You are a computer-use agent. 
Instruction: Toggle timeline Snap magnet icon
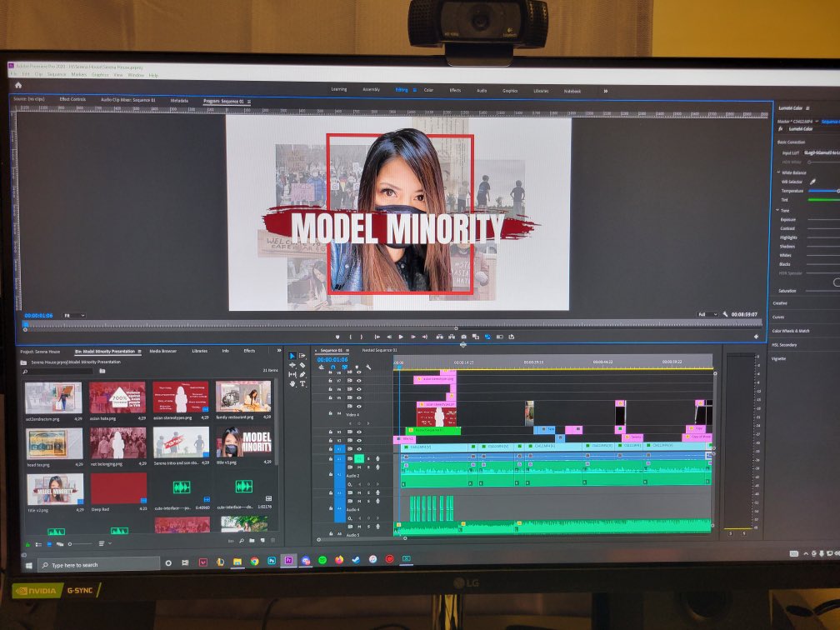(332, 367)
